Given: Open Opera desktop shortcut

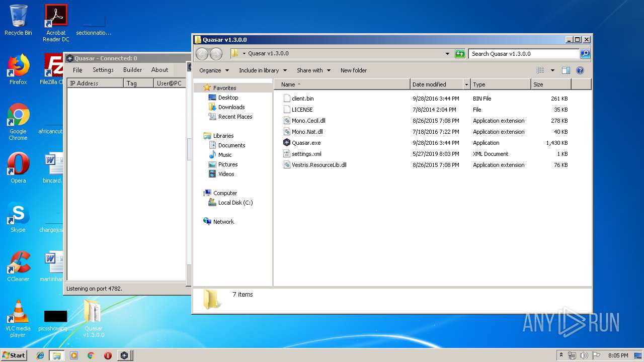Looking at the screenshot, I should click(18, 168).
